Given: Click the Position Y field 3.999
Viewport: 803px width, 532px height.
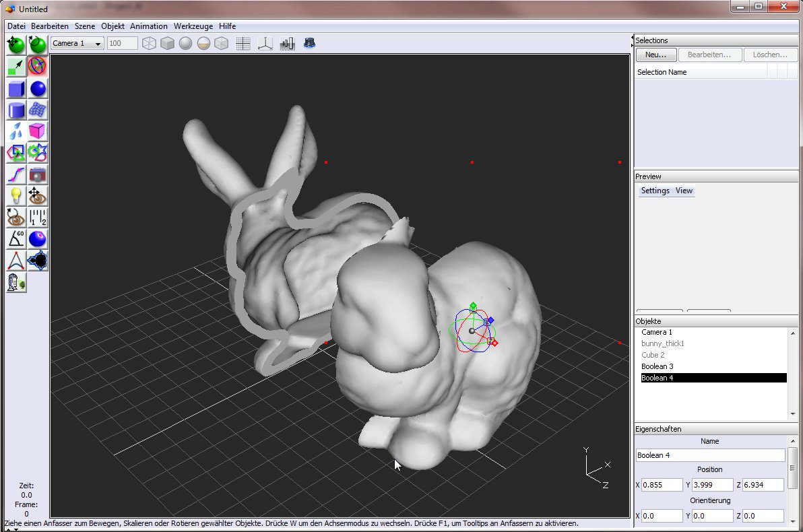Looking at the screenshot, I should tap(712, 485).
